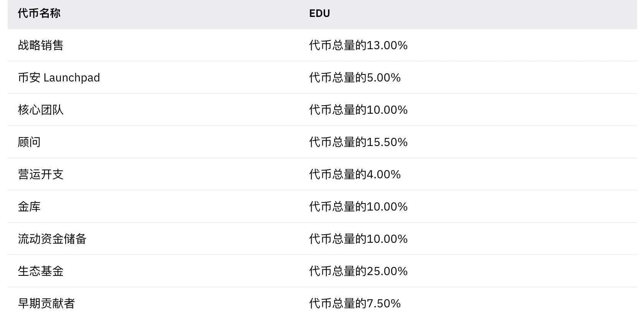
Task: Click the 顾问 row label
Action: click(x=29, y=142)
